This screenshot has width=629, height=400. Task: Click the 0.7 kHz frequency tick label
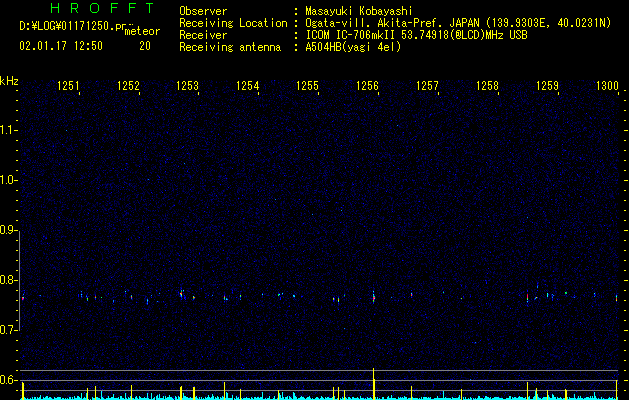point(9,330)
